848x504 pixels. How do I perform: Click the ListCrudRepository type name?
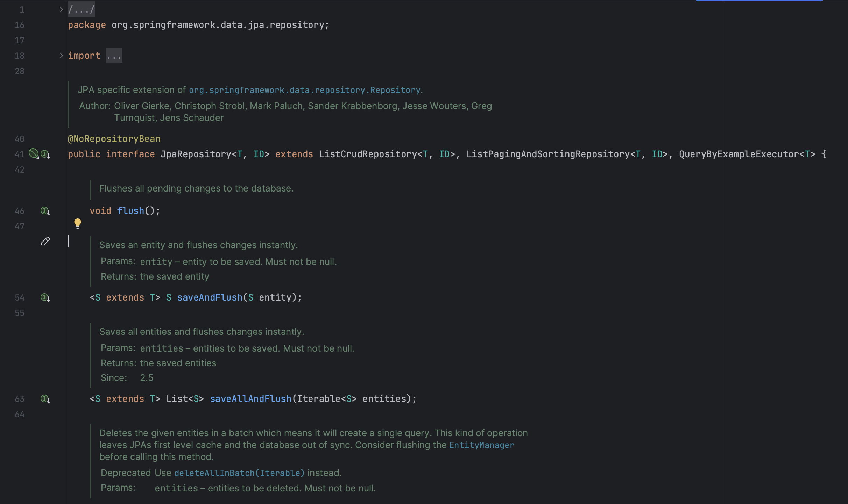point(368,154)
